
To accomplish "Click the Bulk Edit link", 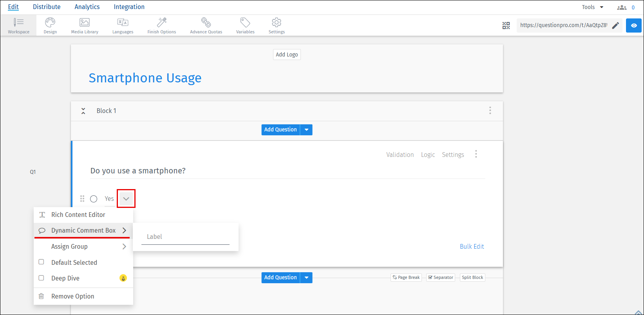I will [x=472, y=246].
